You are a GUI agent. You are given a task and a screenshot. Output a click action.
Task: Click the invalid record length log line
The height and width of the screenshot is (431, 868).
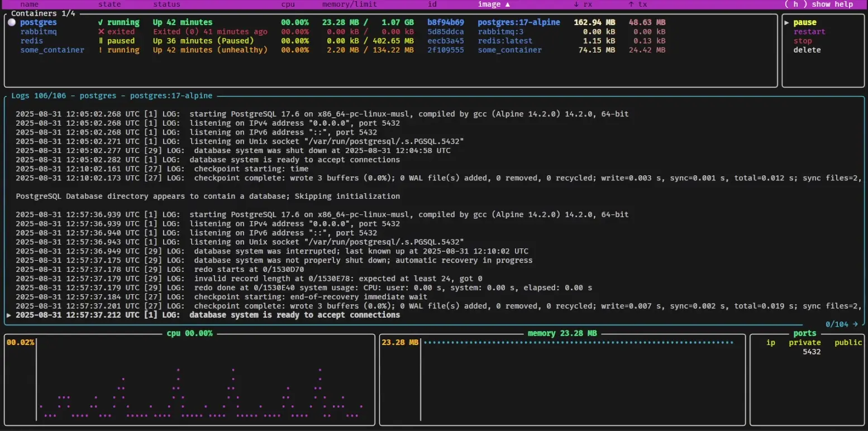tap(249, 279)
